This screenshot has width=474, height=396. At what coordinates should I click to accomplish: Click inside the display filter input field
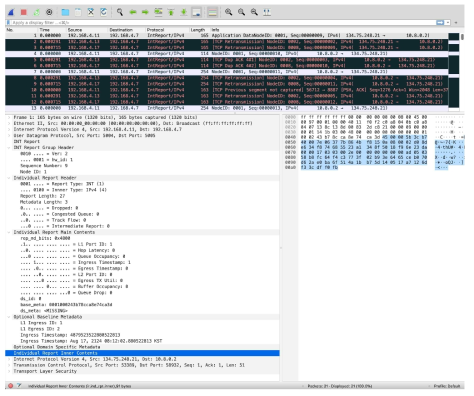pyautogui.click(x=223, y=23)
